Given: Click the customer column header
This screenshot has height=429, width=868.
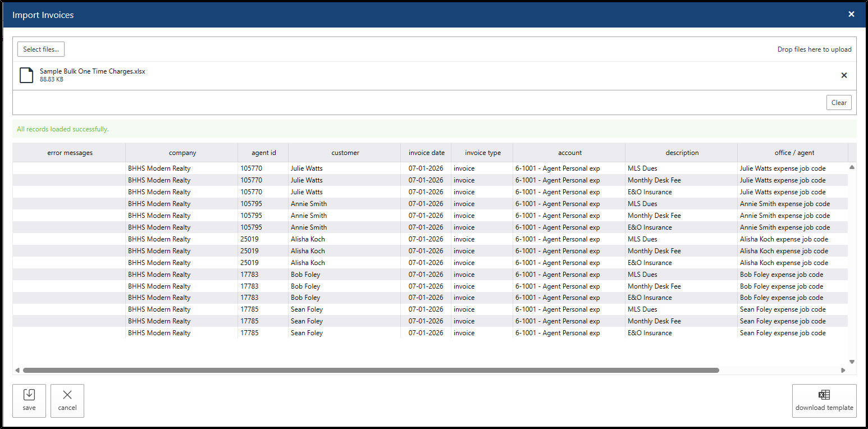Looking at the screenshot, I should pyautogui.click(x=345, y=153).
